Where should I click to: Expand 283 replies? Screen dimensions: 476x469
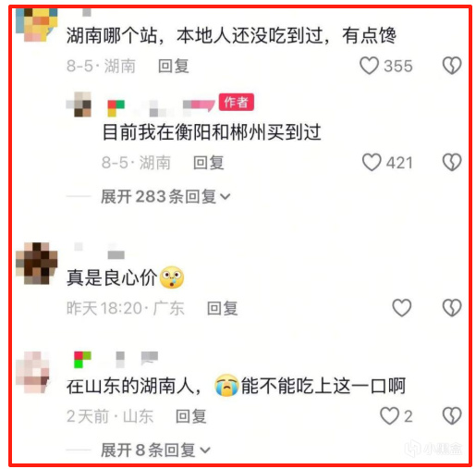click(x=165, y=196)
